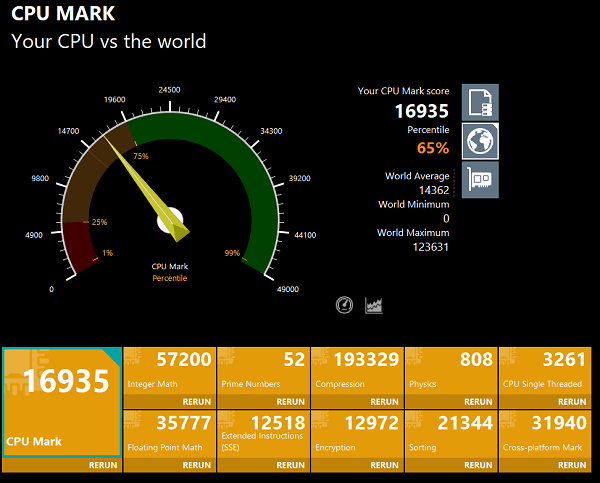Viewport: 600px width, 483px height.
Task: Click the 24500 gauge scale label
Action: pos(170,90)
